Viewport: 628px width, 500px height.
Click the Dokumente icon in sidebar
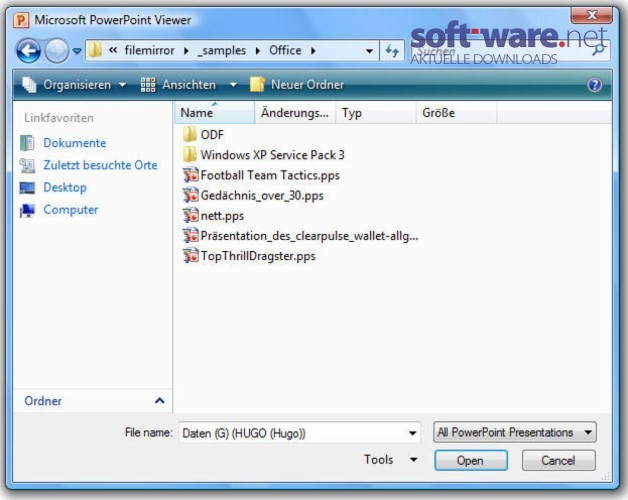coord(27,143)
